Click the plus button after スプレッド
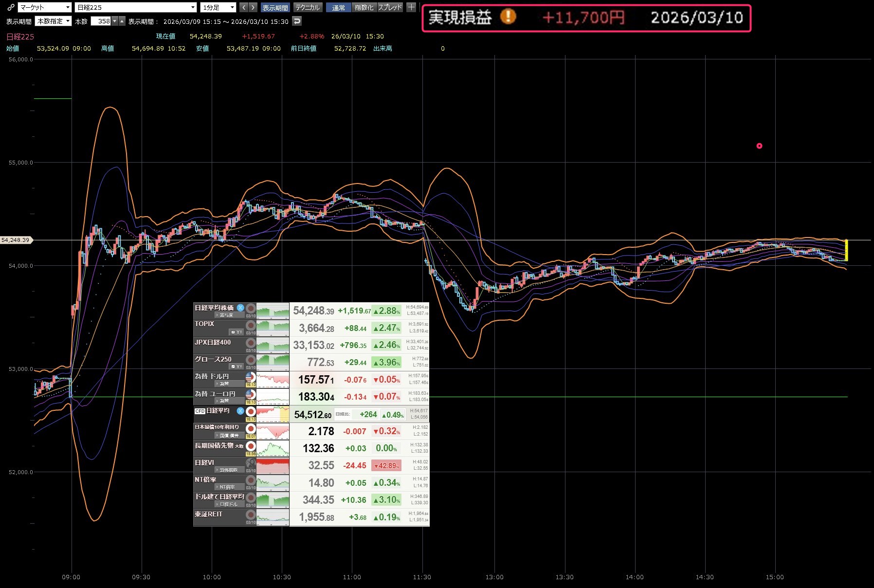Viewport: 874px width, 588px height. (x=411, y=7)
